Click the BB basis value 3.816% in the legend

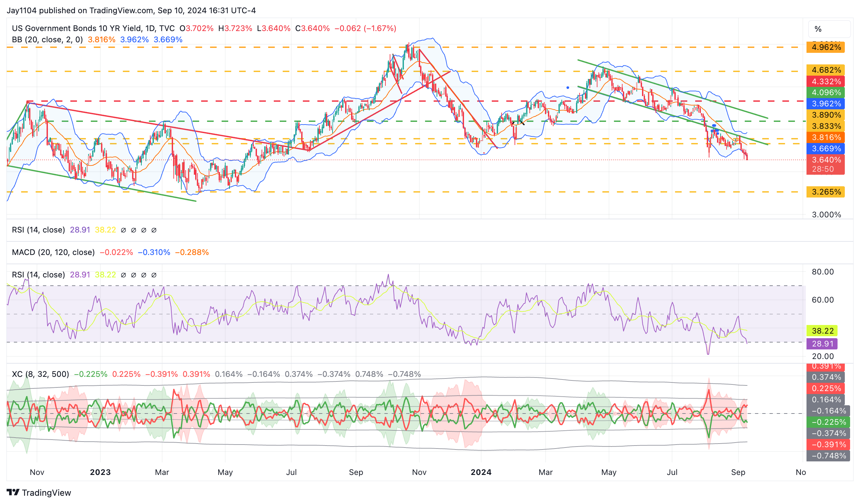coord(101,40)
